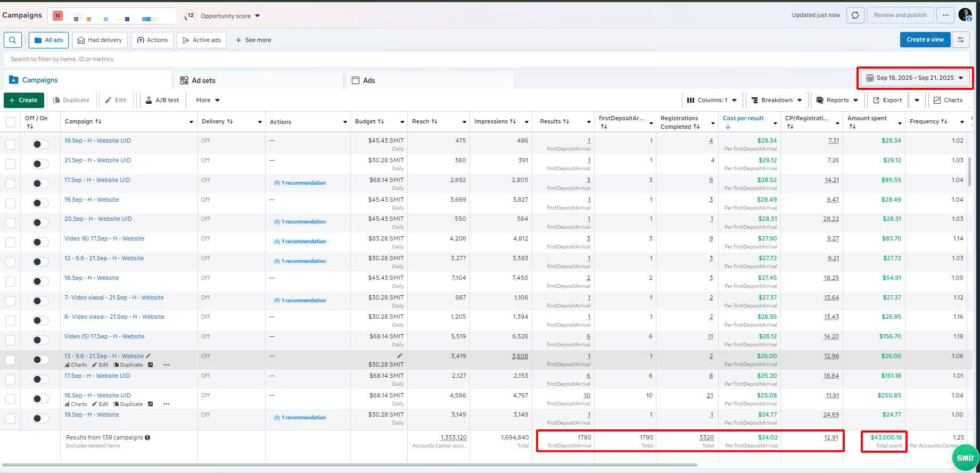Click pencil icon beside 13 - 9.6 - 21.Sep campaign name
This screenshot has width=980, height=473.
coord(149,356)
